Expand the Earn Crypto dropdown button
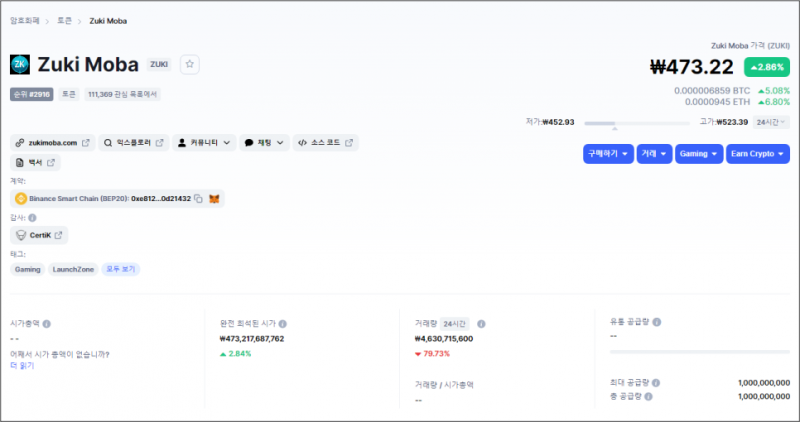800x422 pixels. [758, 154]
